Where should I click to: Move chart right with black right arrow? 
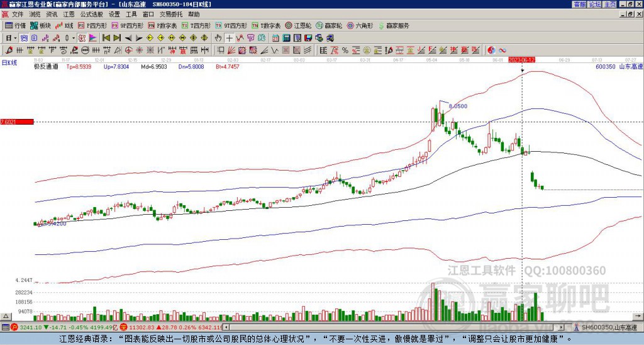coord(139,38)
